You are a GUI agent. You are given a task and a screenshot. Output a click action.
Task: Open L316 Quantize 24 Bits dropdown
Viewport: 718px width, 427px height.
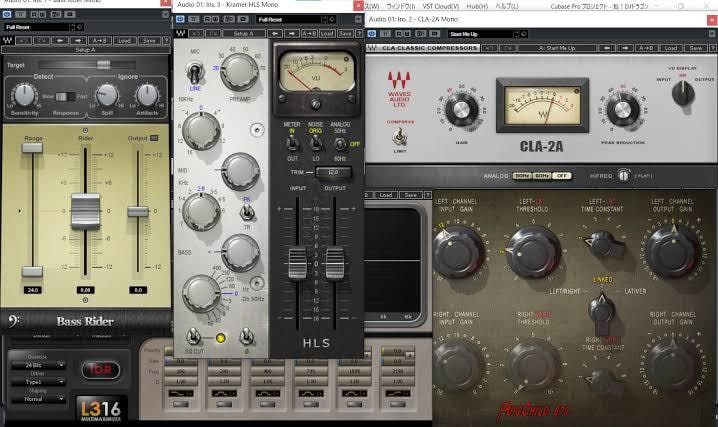pyautogui.click(x=38, y=365)
